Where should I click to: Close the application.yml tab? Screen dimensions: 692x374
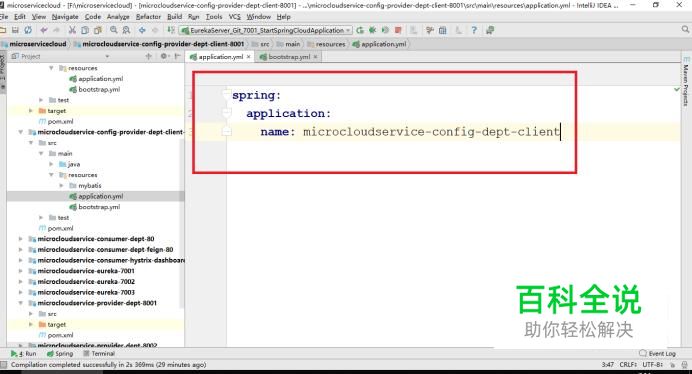click(248, 57)
